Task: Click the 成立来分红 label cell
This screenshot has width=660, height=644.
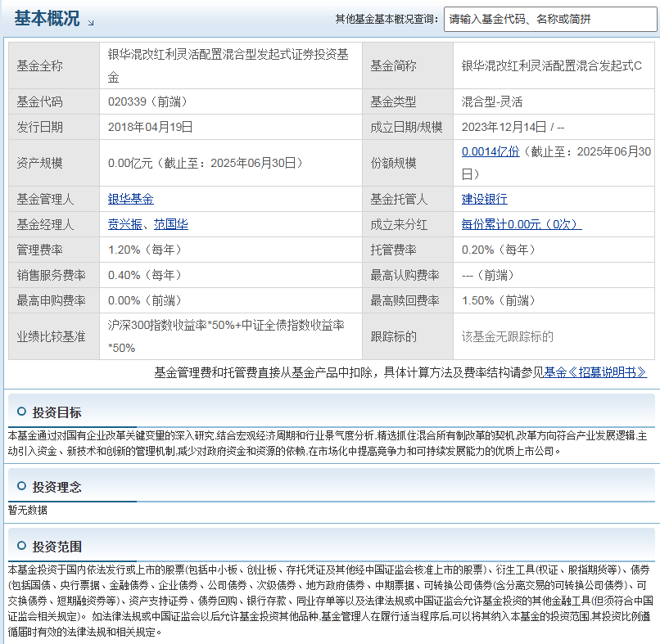Action: tap(408, 224)
